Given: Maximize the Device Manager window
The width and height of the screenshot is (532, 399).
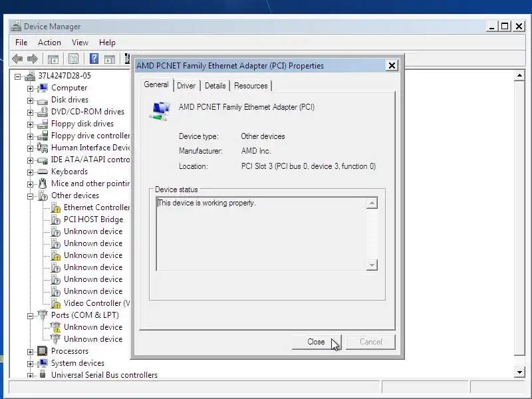Looking at the screenshot, I should click(505, 26).
